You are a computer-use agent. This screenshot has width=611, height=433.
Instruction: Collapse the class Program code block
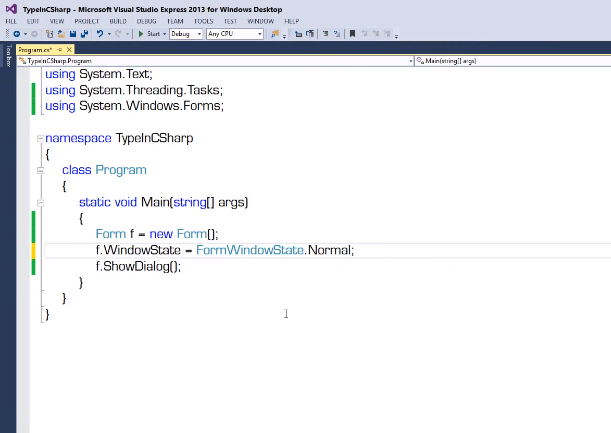tap(40, 170)
